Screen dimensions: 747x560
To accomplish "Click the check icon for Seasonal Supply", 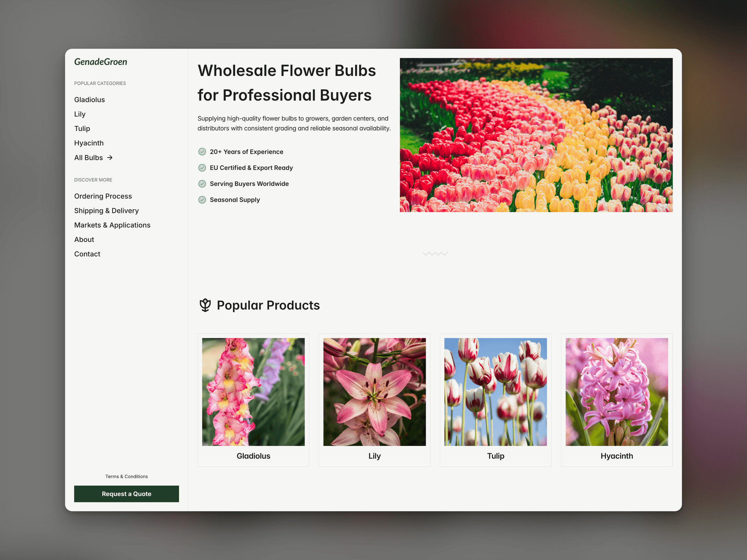I will [x=202, y=200].
